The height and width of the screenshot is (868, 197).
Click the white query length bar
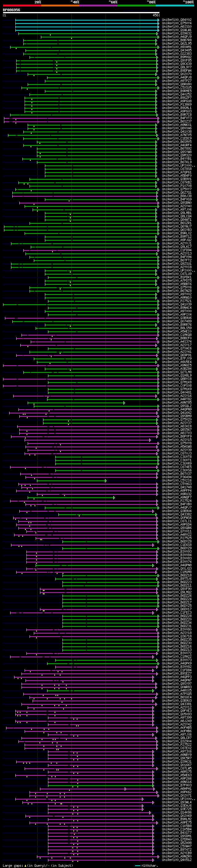click(81, 13)
